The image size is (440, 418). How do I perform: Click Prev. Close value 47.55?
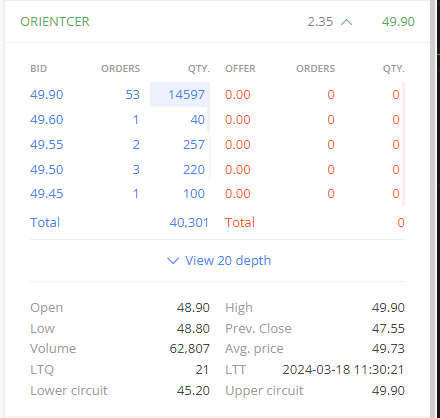click(x=388, y=328)
